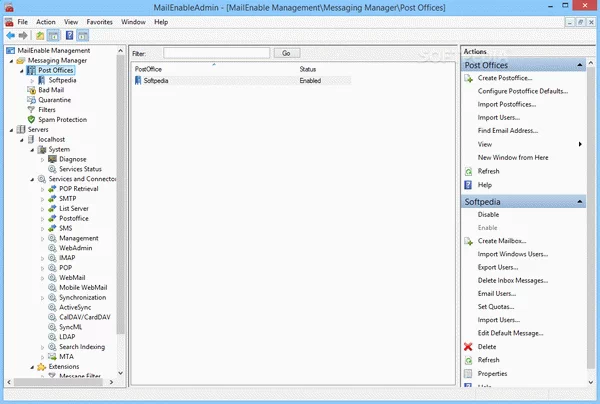Click the blue Help toolbar icon
Screen dimensions: 600x404
(69, 36)
